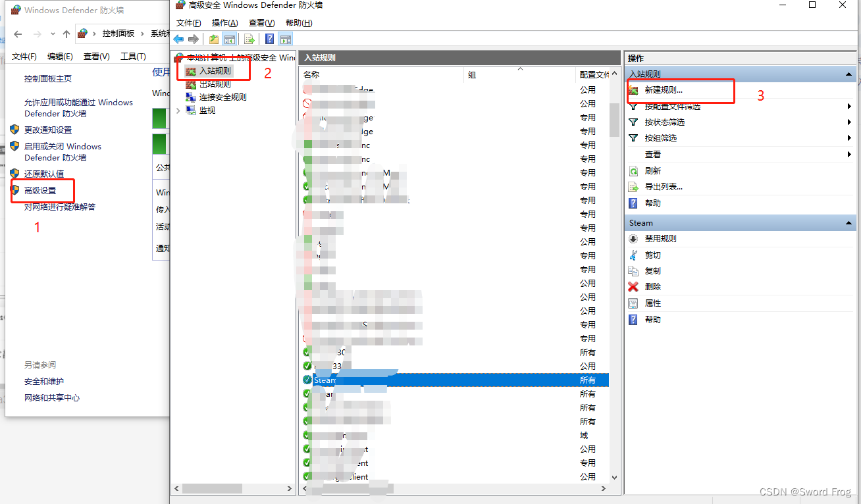Click the Up arrow in control panel window
The height and width of the screenshot is (504, 861).
click(x=66, y=34)
